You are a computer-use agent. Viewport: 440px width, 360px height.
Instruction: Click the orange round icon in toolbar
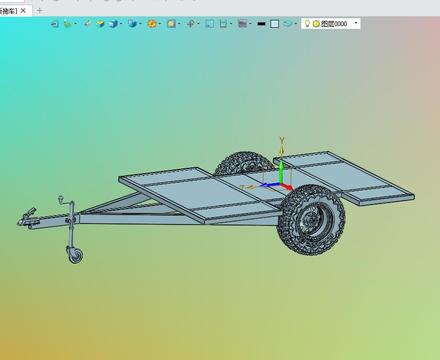click(x=152, y=24)
